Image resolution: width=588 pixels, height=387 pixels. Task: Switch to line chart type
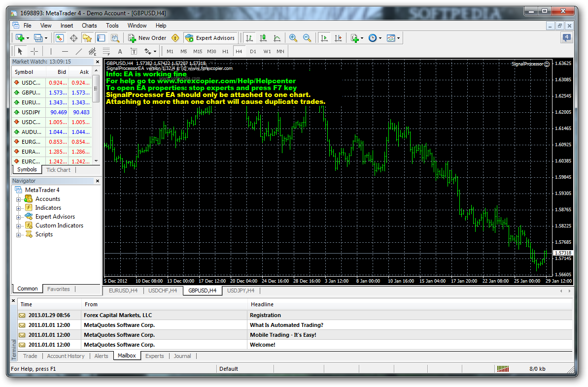coord(277,38)
